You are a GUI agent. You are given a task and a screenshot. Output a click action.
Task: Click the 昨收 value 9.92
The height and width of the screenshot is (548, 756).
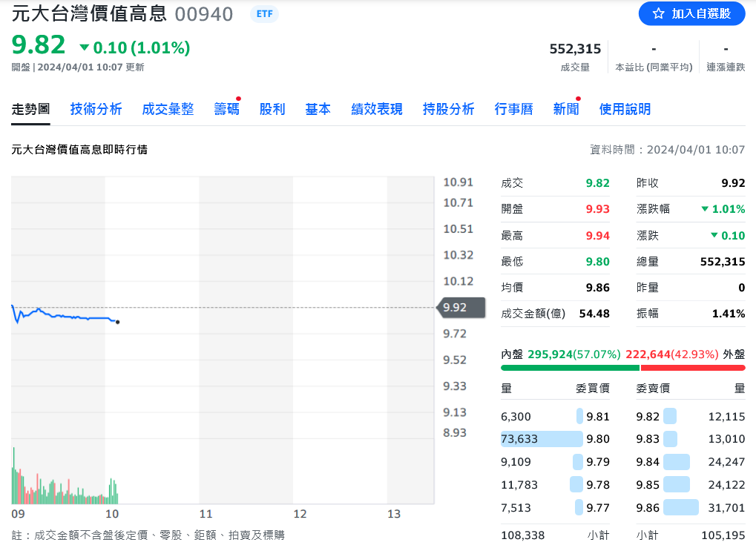733,183
